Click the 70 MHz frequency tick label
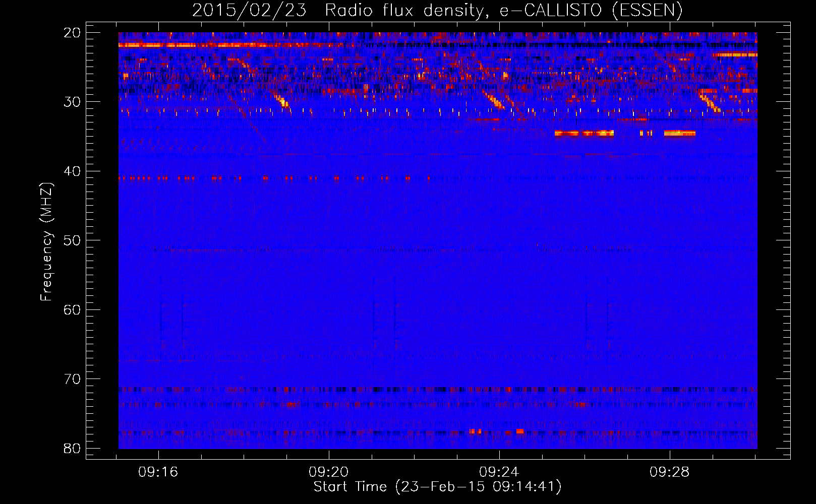The height and width of the screenshot is (504, 816). coord(72,379)
